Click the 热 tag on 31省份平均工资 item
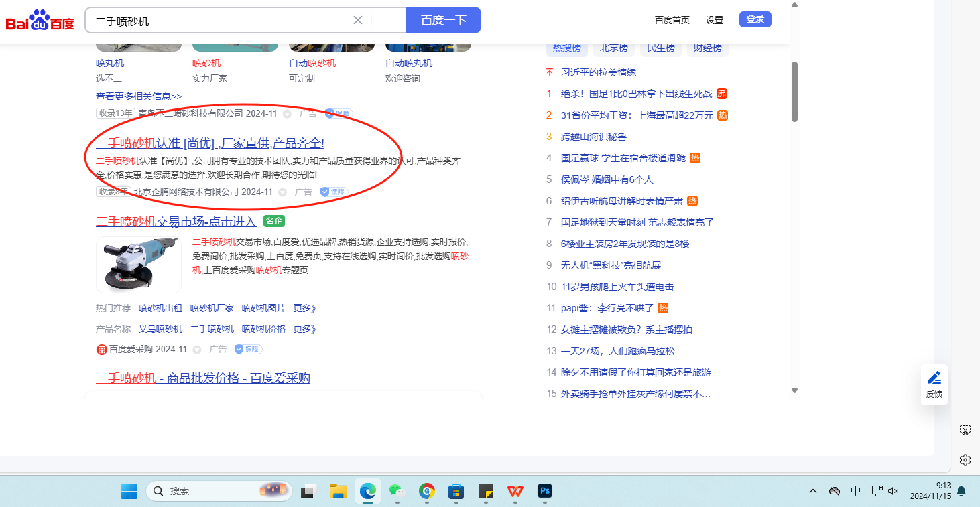 coord(723,115)
